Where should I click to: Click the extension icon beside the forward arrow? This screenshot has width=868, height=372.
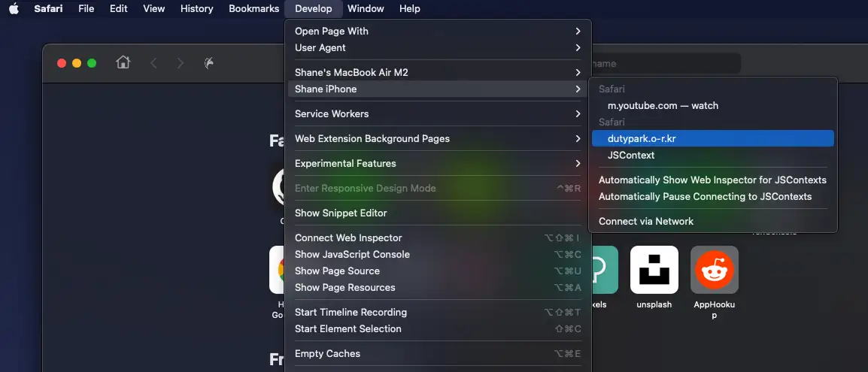[x=209, y=63]
